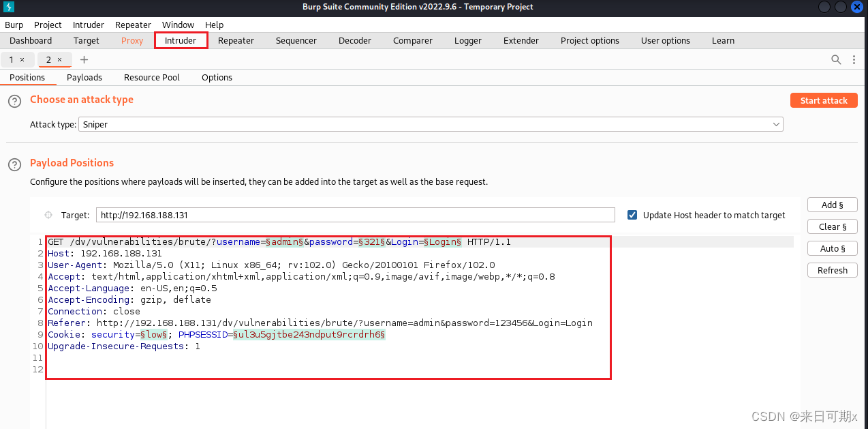Click the User-Agent header line
Viewport: 868px width, 429px height.
271,265
